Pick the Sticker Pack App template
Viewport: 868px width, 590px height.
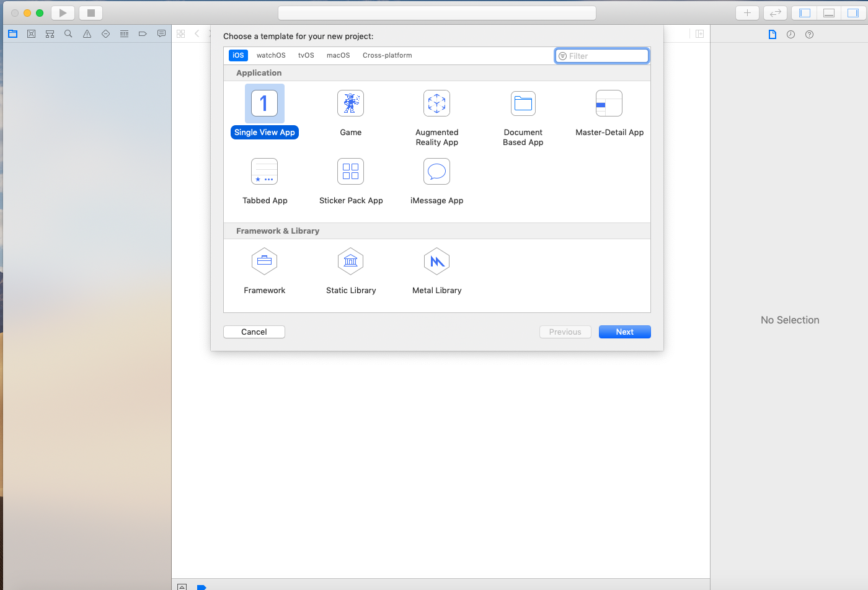coord(351,180)
